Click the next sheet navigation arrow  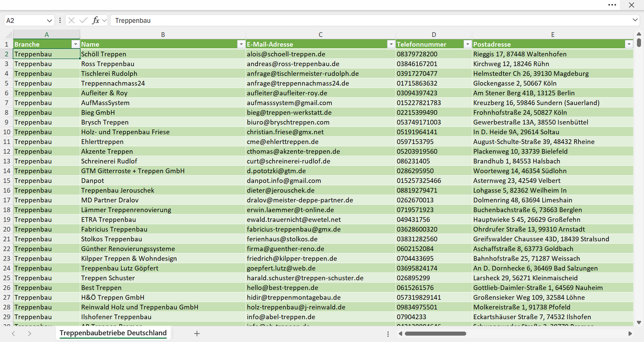click(29, 334)
